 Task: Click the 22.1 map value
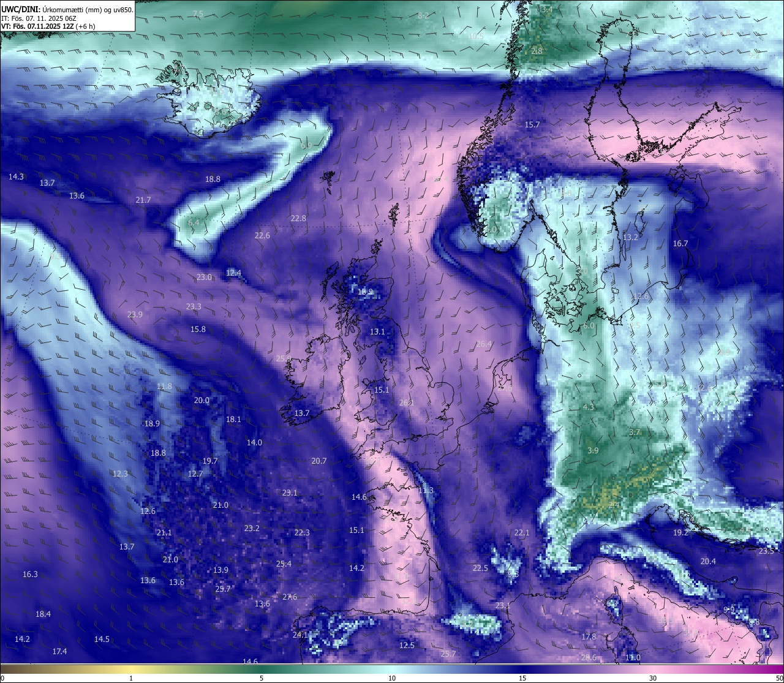pyautogui.click(x=521, y=532)
